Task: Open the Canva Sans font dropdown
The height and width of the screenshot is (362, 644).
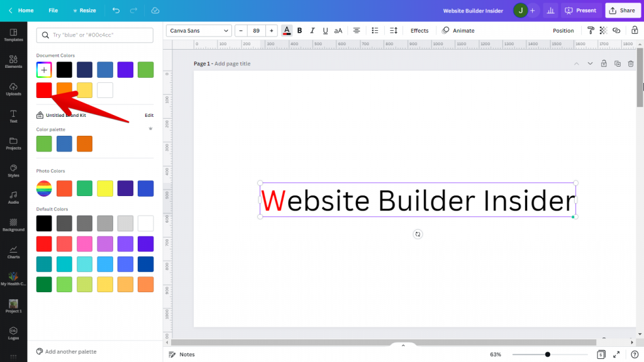Action: (x=198, y=30)
